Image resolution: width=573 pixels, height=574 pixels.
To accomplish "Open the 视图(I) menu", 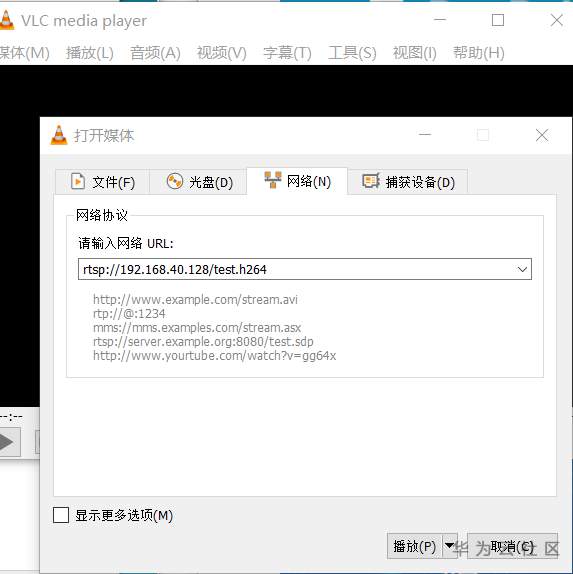I will pyautogui.click(x=414, y=53).
